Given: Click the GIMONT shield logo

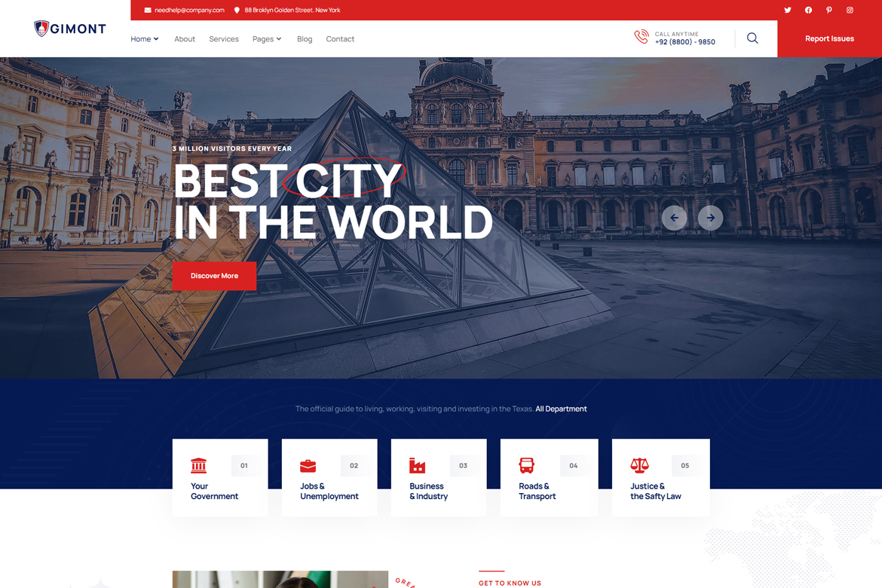Looking at the screenshot, I should tap(41, 27).
